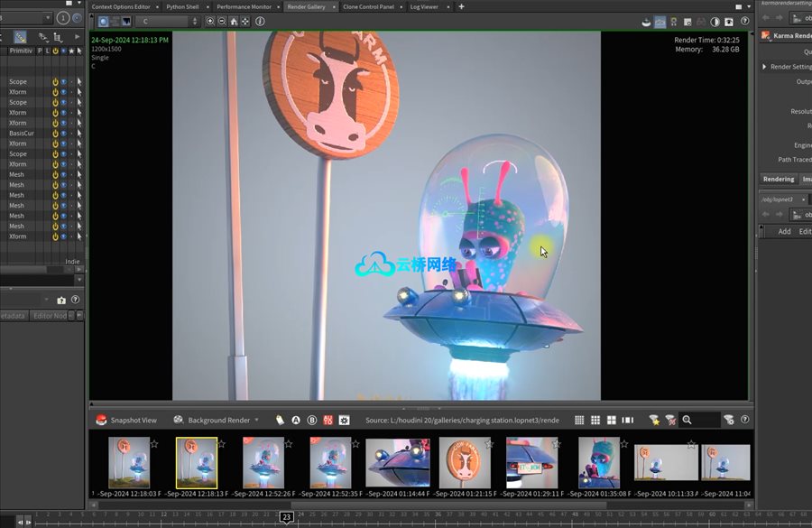This screenshot has width=812, height=528.
Task: Toggle visibility eye for BasisCur primitive
Action: tap(63, 134)
